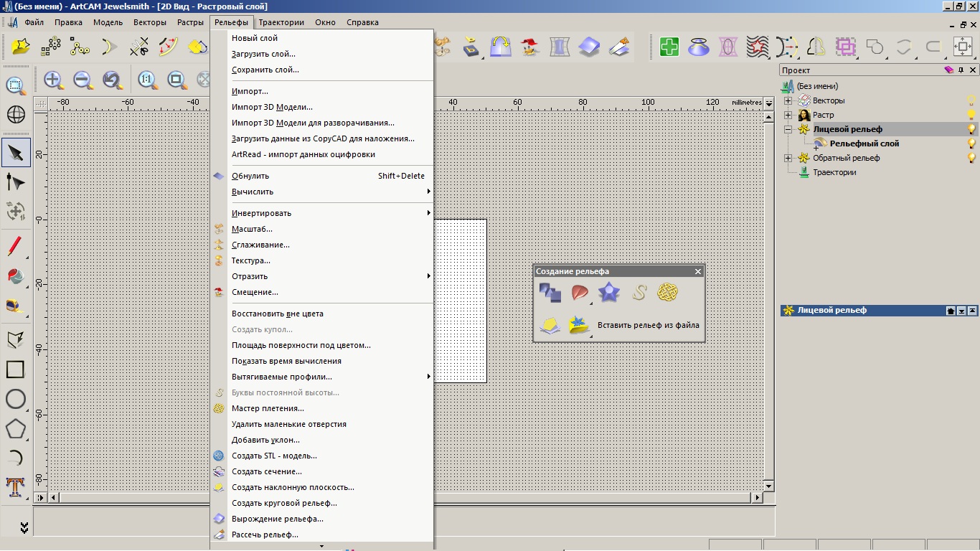This screenshot has width=980, height=551.
Task: Pick the red pencil paint tool
Action: pos(16,247)
